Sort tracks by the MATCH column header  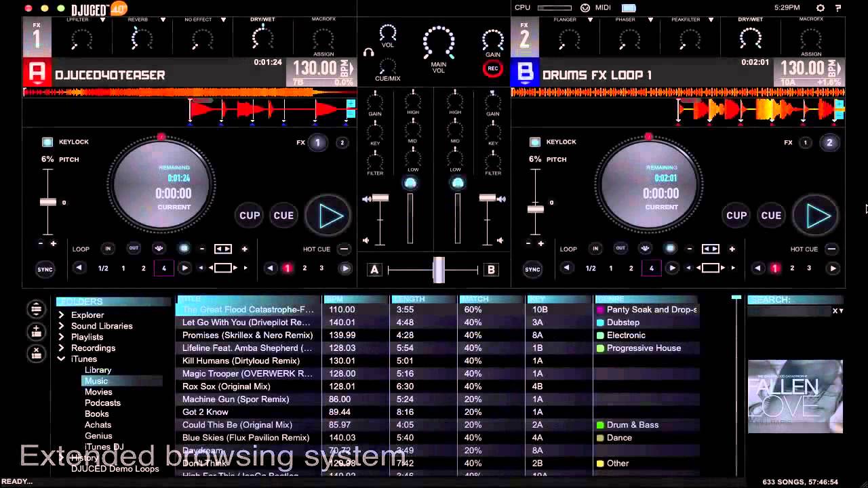491,299
